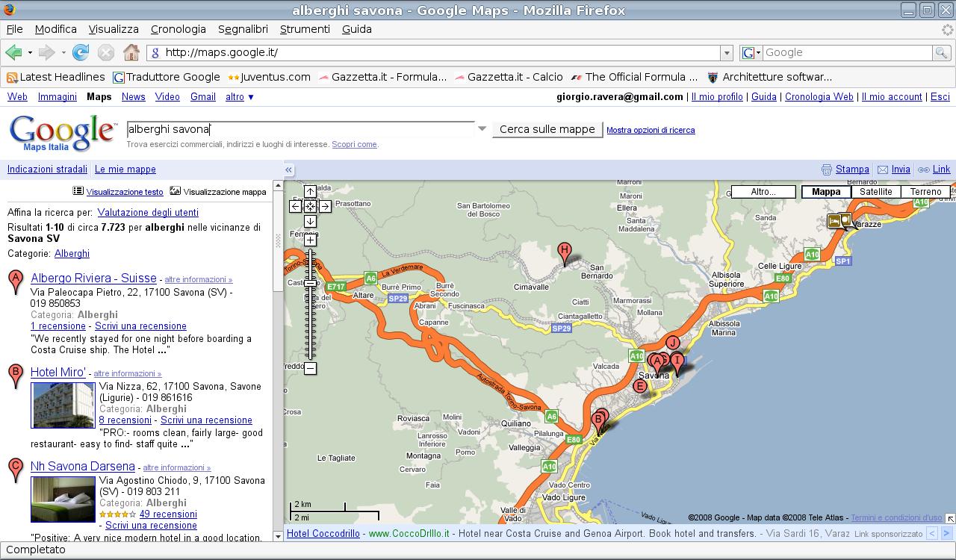Click the Firefox home button
The image size is (956, 560).
pos(131,52)
